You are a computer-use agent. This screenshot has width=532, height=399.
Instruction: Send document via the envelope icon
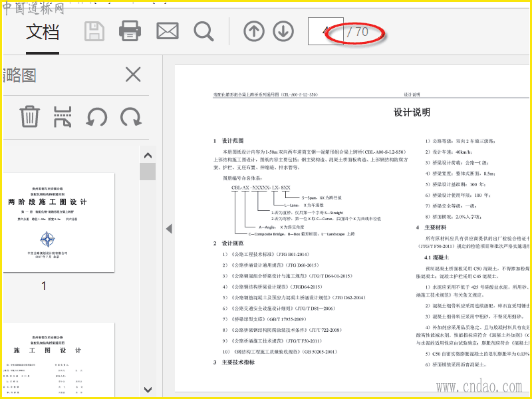[168, 31]
